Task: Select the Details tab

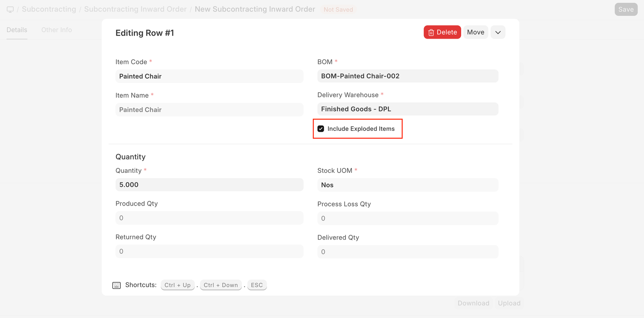Action: tap(17, 30)
